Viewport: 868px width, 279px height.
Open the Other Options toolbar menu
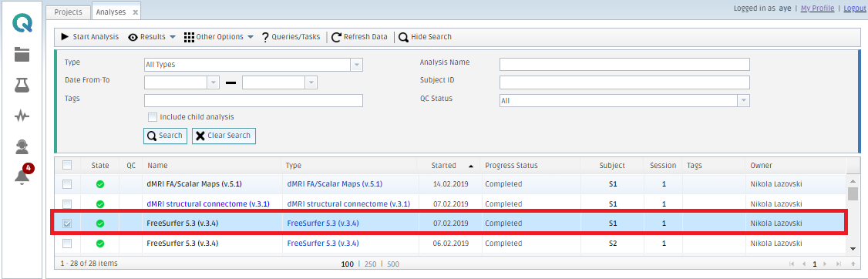(x=219, y=37)
